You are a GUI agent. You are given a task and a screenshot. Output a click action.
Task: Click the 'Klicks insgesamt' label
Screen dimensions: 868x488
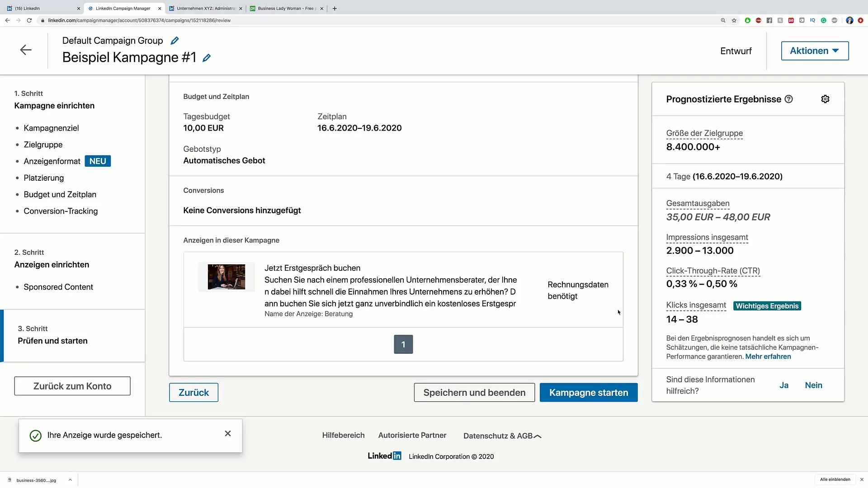pyautogui.click(x=696, y=305)
